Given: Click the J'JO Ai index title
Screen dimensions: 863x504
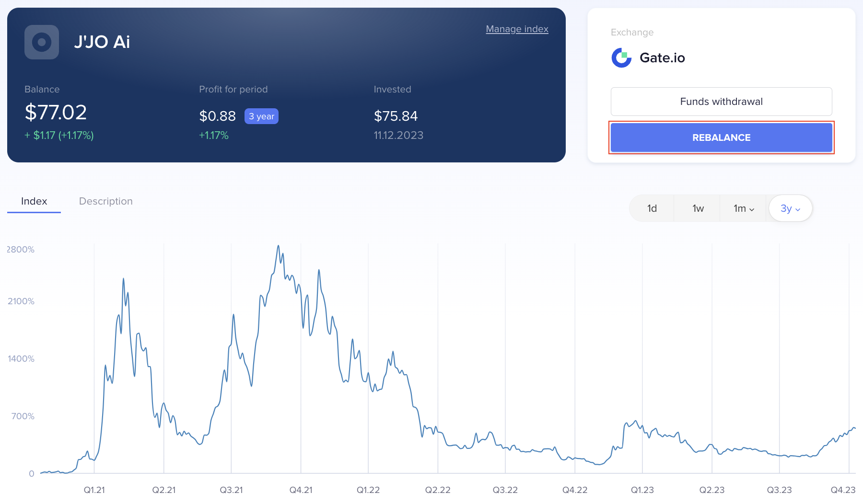Looking at the screenshot, I should [102, 42].
